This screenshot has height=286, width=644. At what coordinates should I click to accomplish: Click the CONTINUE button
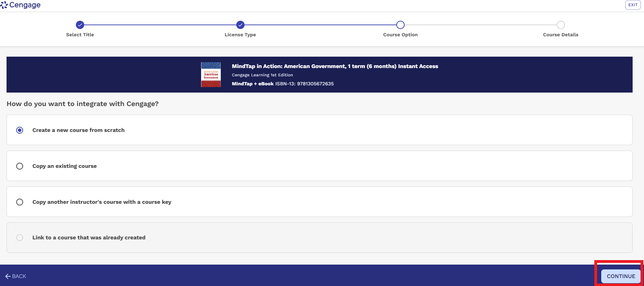pos(621,276)
